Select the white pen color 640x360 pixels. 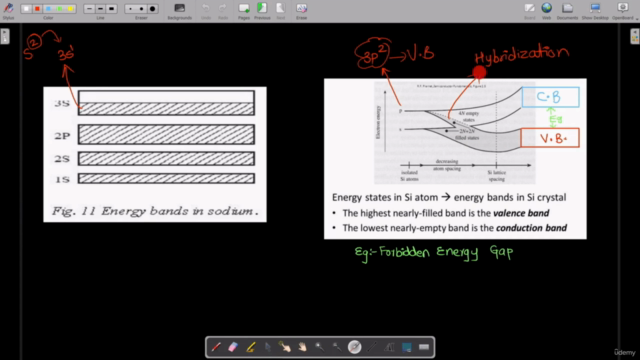(x=26, y=9)
